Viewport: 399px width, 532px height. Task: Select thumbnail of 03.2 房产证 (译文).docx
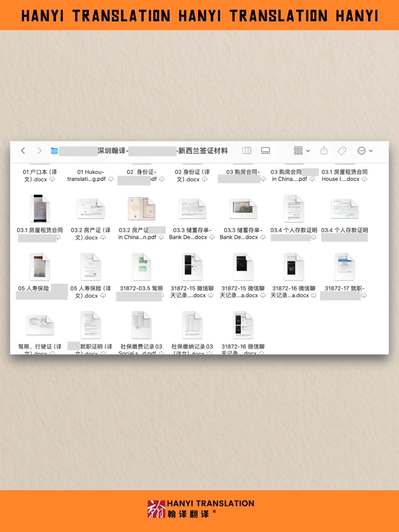click(x=91, y=209)
